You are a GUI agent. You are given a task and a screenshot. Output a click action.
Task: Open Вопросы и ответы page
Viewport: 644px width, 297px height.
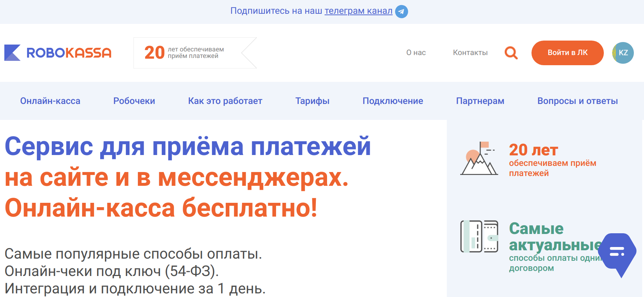(577, 101)
